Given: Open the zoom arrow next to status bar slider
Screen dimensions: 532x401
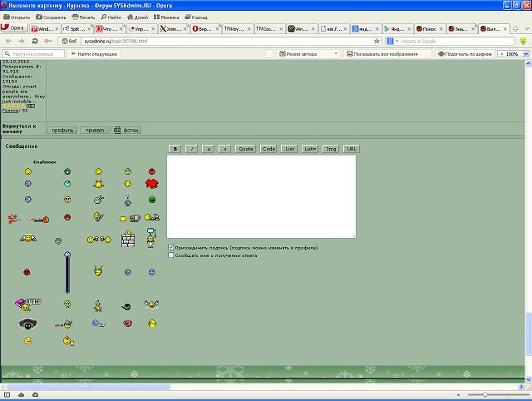Looking at the screenshot, I should [458, 394].
